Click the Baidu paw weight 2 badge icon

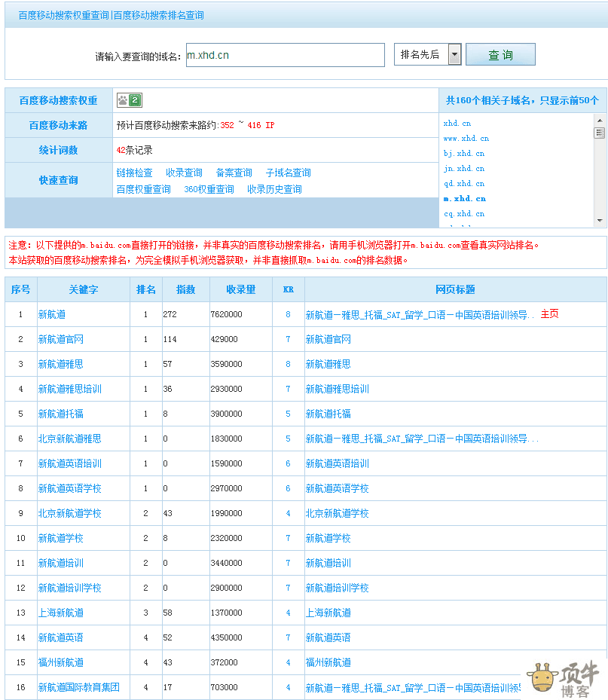130,100
